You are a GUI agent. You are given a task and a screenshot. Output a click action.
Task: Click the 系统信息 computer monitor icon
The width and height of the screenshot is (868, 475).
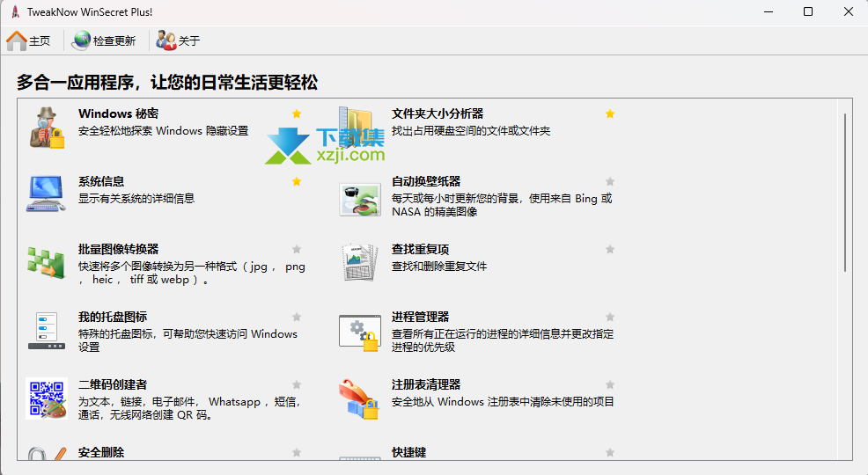click(x=46, y=194)
